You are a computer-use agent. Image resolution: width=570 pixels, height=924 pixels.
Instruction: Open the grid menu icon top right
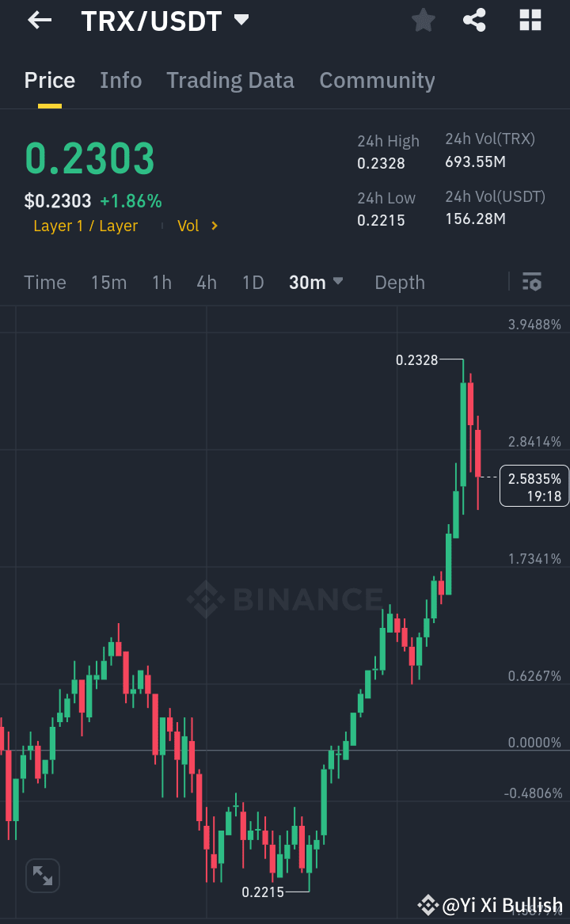point(529,20)
